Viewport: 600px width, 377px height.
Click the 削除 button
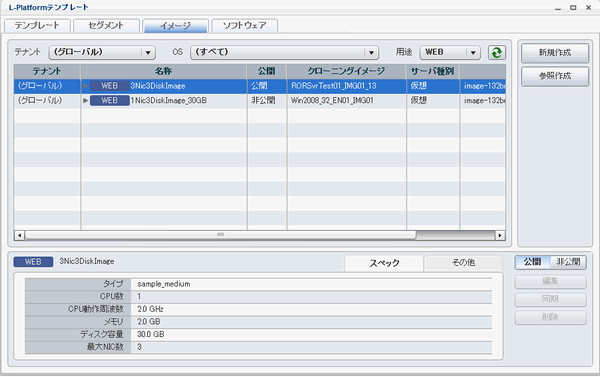550,317
